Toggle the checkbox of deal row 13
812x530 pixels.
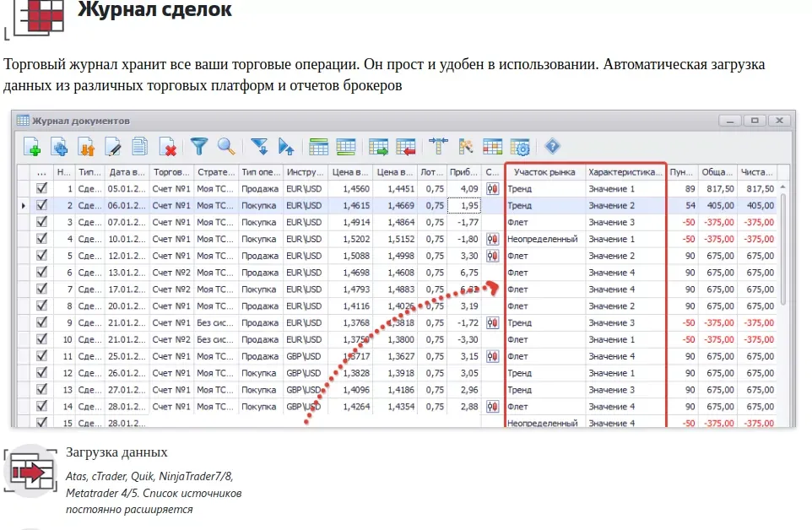42,389
